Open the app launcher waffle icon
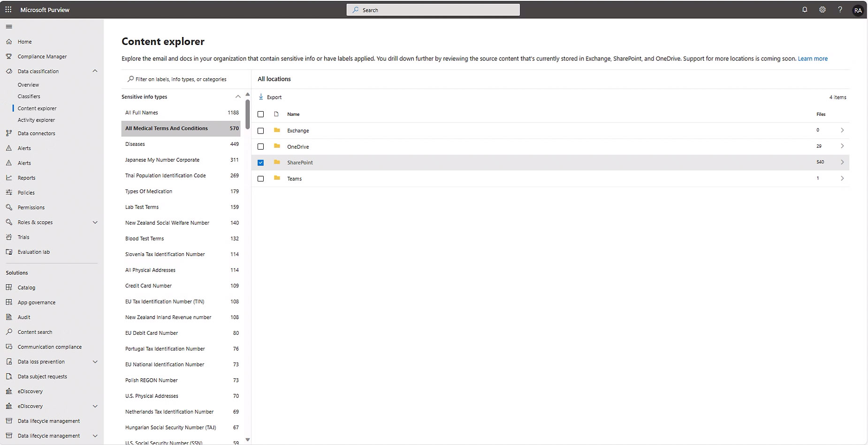Screen dimensions: 868x445 pyautogui.click(x=8, y=9)
